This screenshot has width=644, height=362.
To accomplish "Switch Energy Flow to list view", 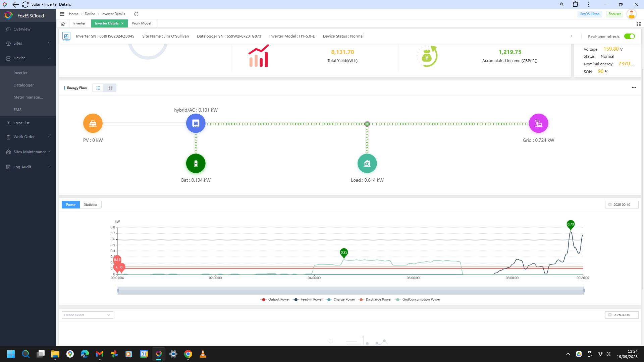I will (x=98, y=88).
